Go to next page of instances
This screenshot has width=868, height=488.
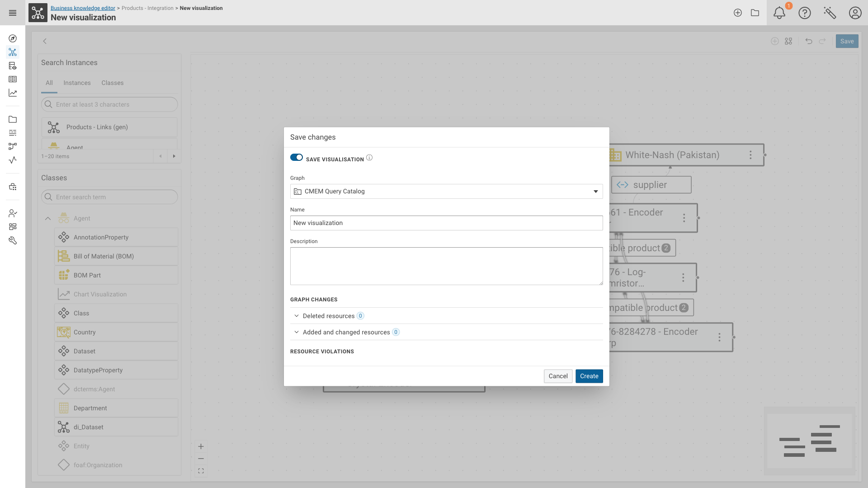point(174,156)
